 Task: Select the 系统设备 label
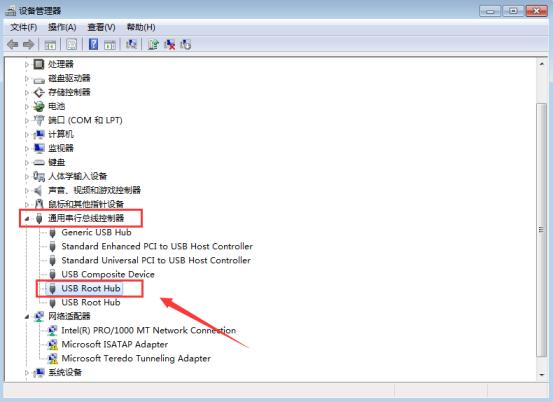(65, 372)
